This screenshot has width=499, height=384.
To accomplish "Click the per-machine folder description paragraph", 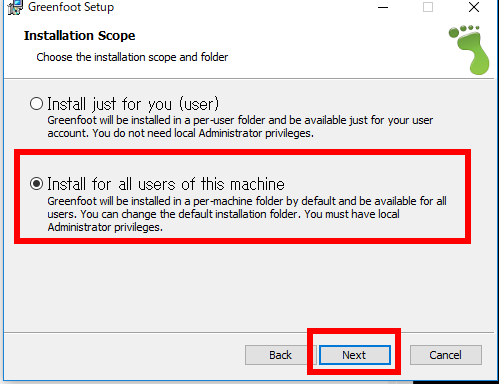I will coord(247,214).
